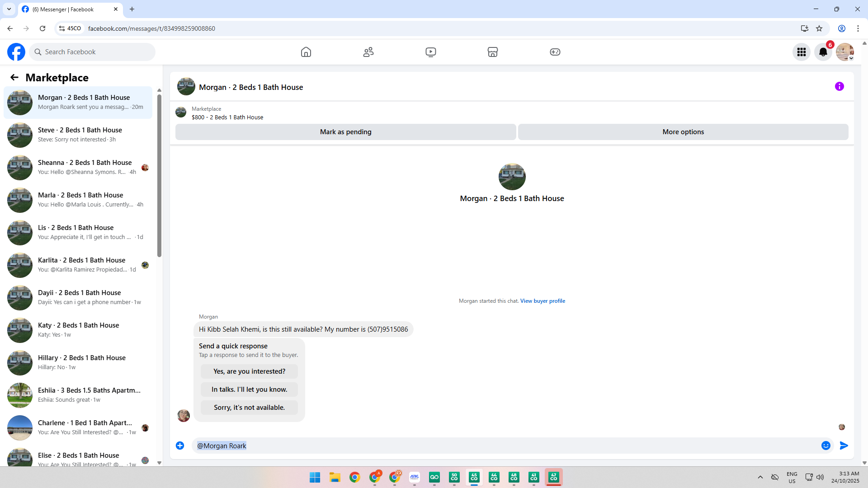Open Chrome three-dot menu
This screenshot has width=868, height=488.
click(x=858, y=28)
